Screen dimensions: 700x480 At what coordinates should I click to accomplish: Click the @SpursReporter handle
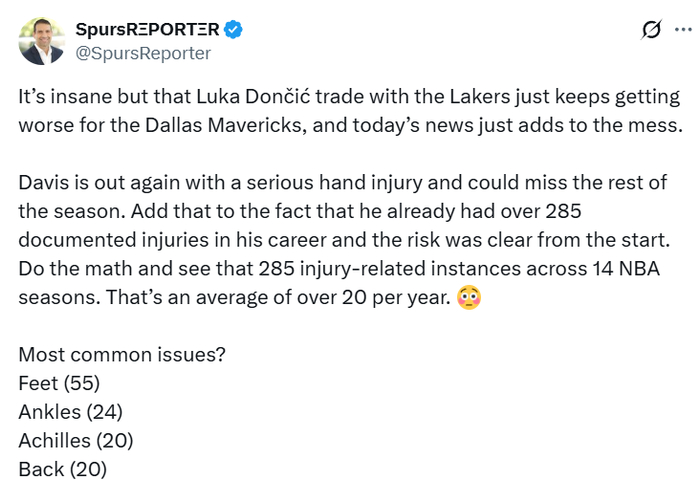143,53
